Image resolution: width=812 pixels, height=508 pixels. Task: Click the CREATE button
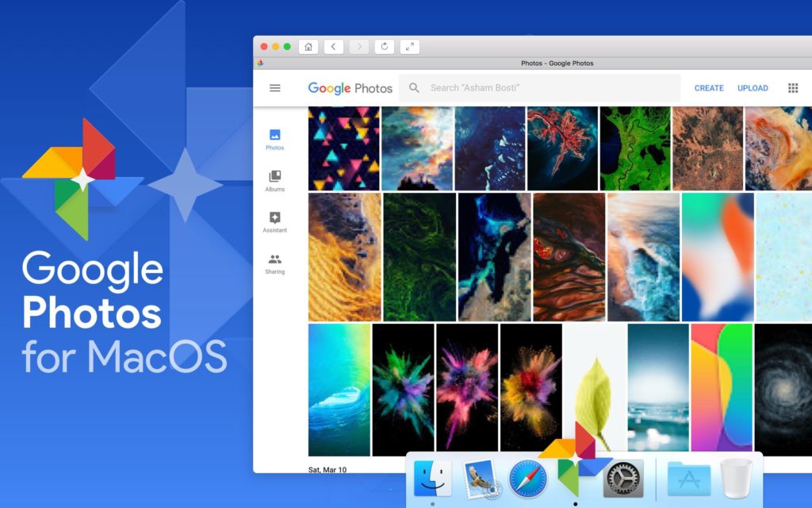click(709, 88)
